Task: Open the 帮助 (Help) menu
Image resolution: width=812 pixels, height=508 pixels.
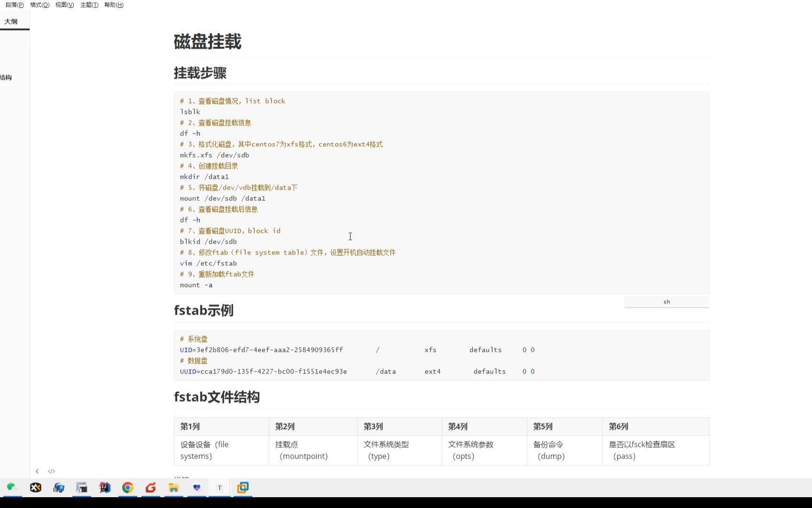Action: click(x=114, y=5)
